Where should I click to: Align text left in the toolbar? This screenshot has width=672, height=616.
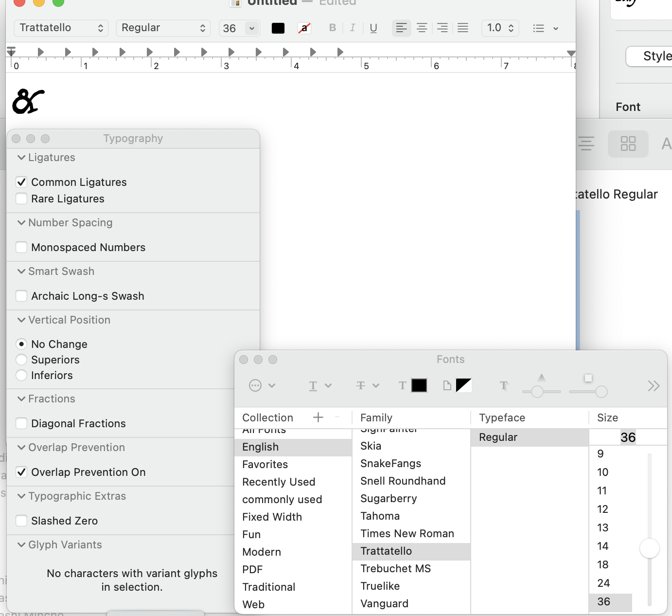coord(401,28)
